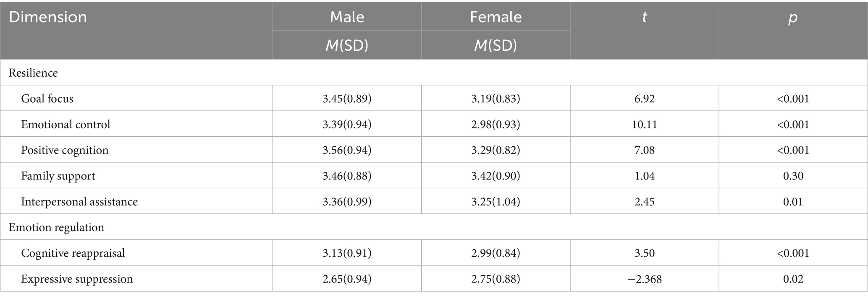Select the female value 2.75(0.88) cell
Screen dimensions: 868x299
tap(496, 279)
